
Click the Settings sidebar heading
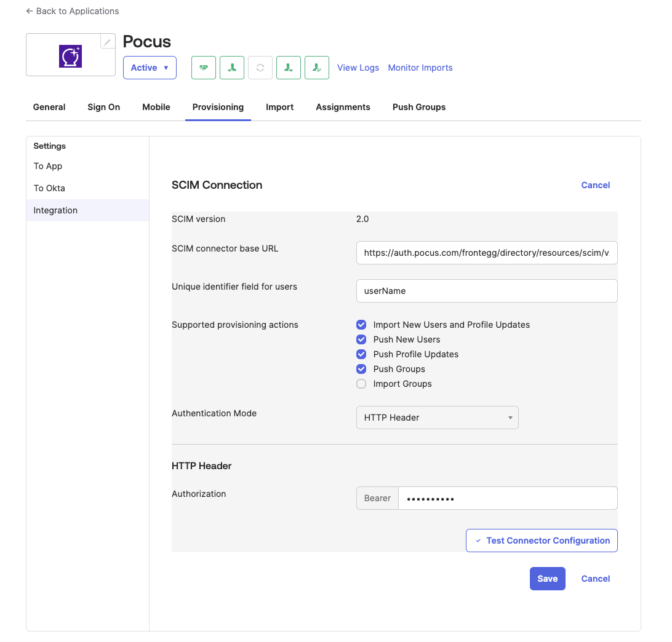point(50,146)
